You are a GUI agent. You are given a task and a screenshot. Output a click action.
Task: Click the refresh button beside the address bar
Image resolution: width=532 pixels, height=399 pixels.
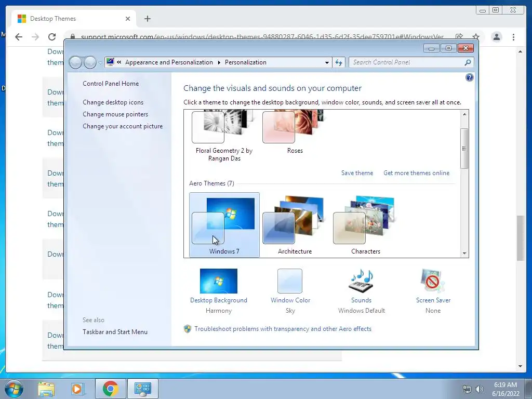click(x=339, y=62)
